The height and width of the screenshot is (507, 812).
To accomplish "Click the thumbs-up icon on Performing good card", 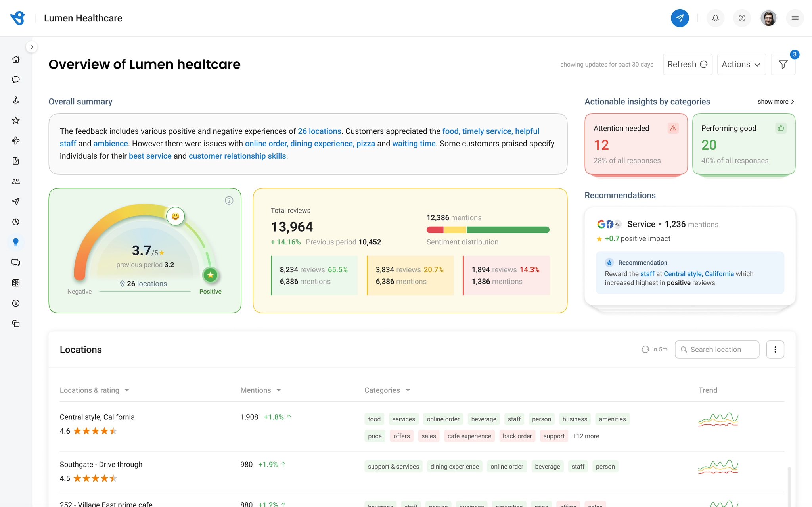I will [x=781, y=128].
